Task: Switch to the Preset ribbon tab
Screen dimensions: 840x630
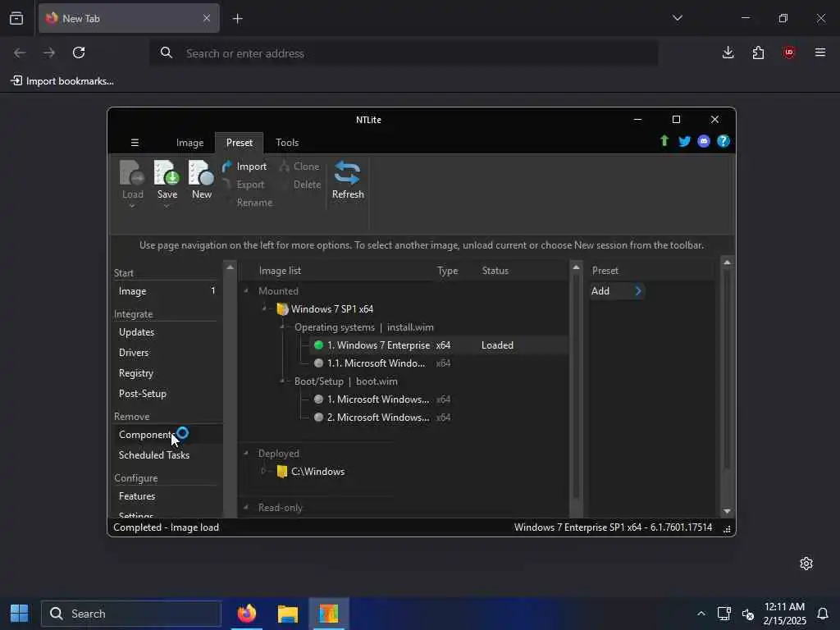Action: tap(239, 143)
